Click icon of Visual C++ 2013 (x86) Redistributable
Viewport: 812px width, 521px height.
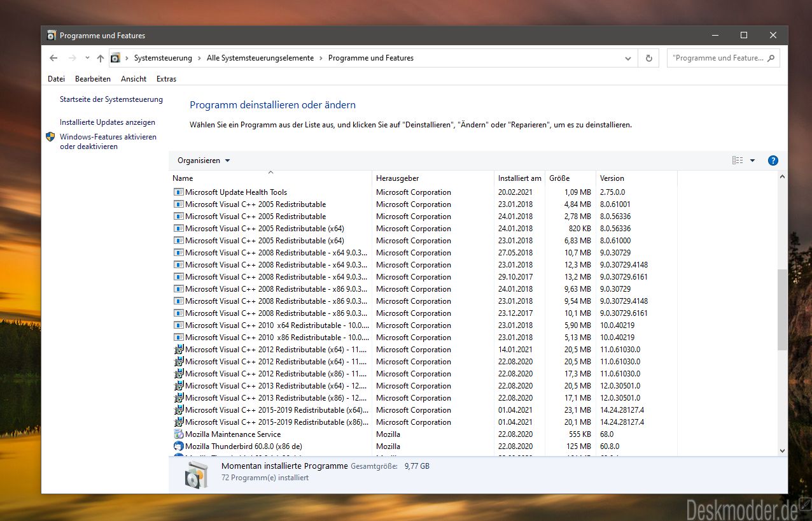pyautogui.click(x=179, y=398)
